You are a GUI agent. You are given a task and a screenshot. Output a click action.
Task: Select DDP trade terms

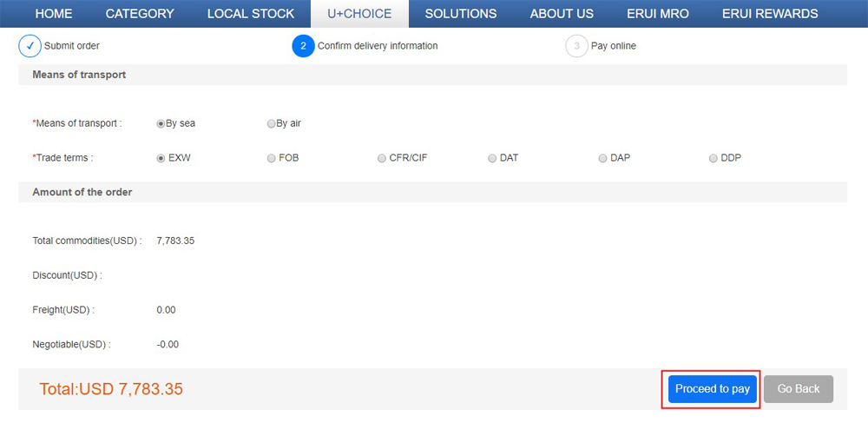713,158
